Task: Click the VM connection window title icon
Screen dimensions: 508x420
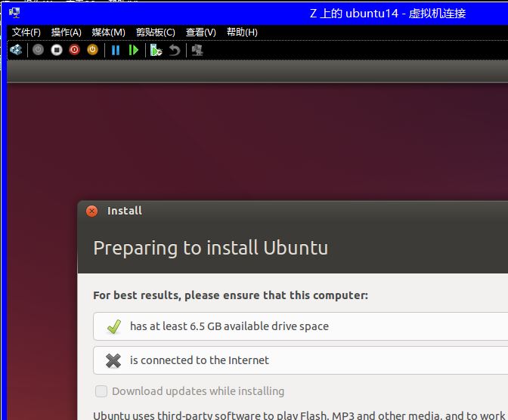Action: 14,13
